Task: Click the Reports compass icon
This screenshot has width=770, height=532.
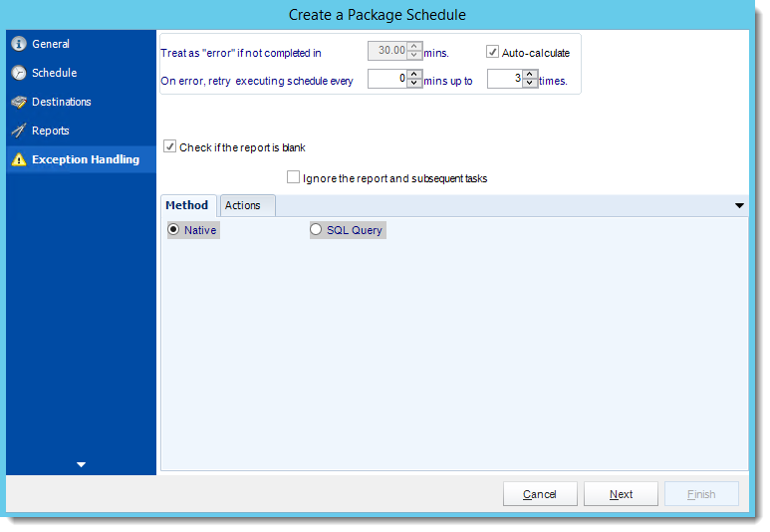Action: [x=19, y=131]
